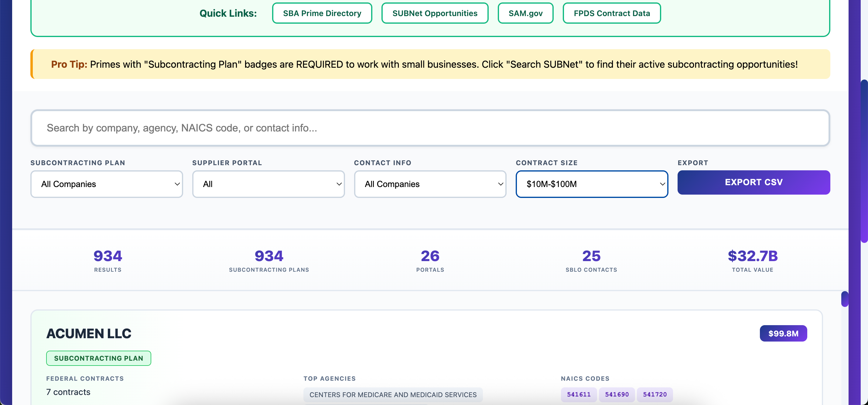Click the $32.7B Total Value stat

point(752,260)
